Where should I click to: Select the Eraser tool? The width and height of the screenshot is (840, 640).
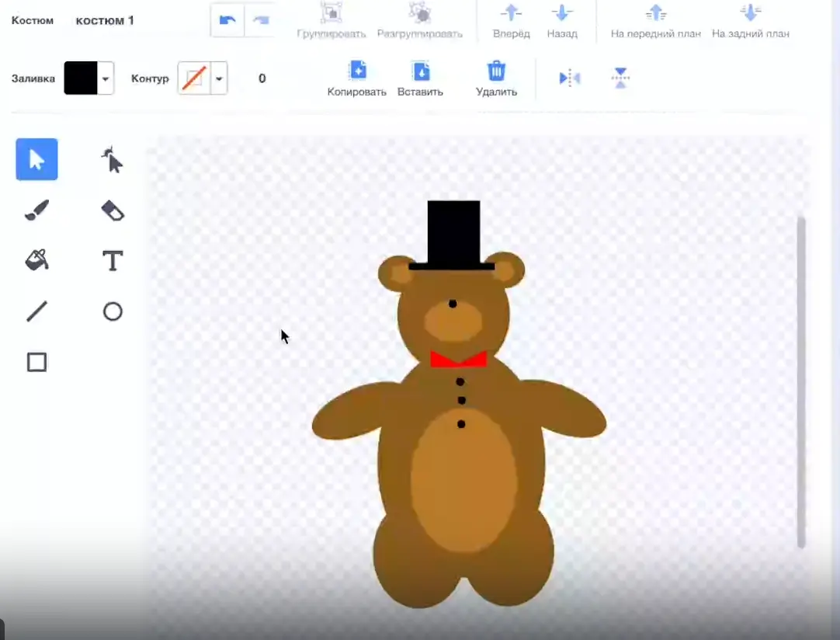tap(113, 210)
